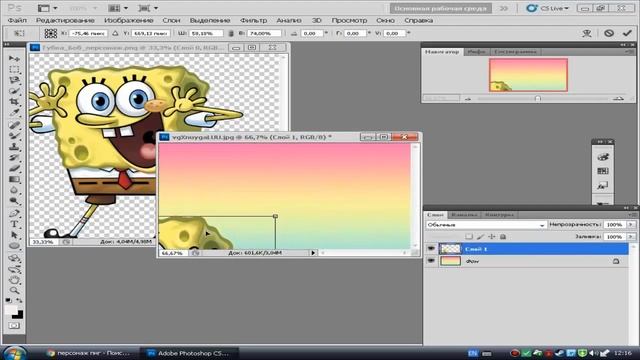Toggle lock all in Layers panel
This screenshot has height=360, width=640.
click(503, 236)
